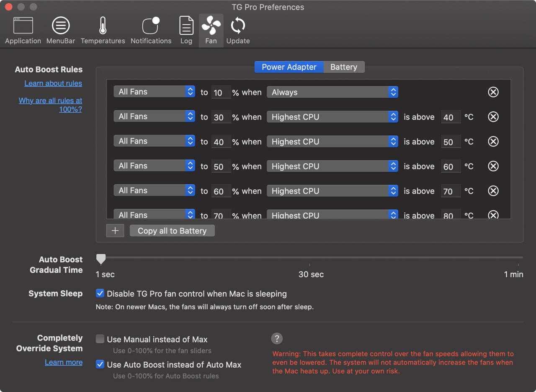Open Why are all rules at 100% link
536x392 pixels.
[x=51, y=105]
